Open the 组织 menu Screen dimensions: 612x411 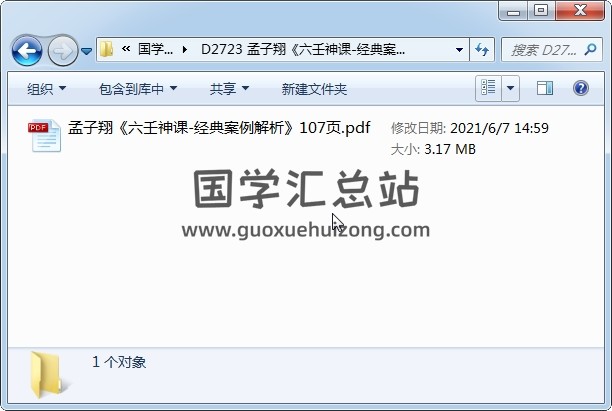46,89
